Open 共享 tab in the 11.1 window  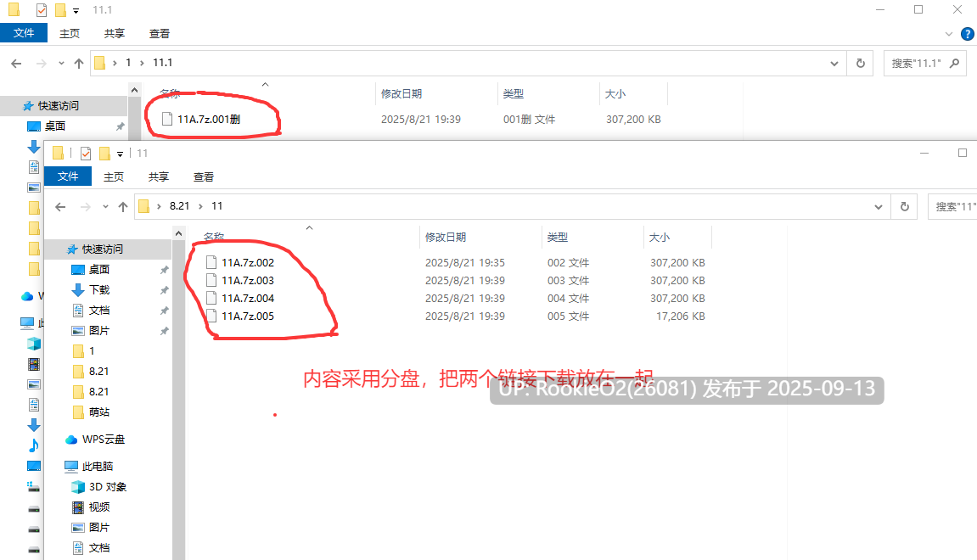(x=114, y=34)
